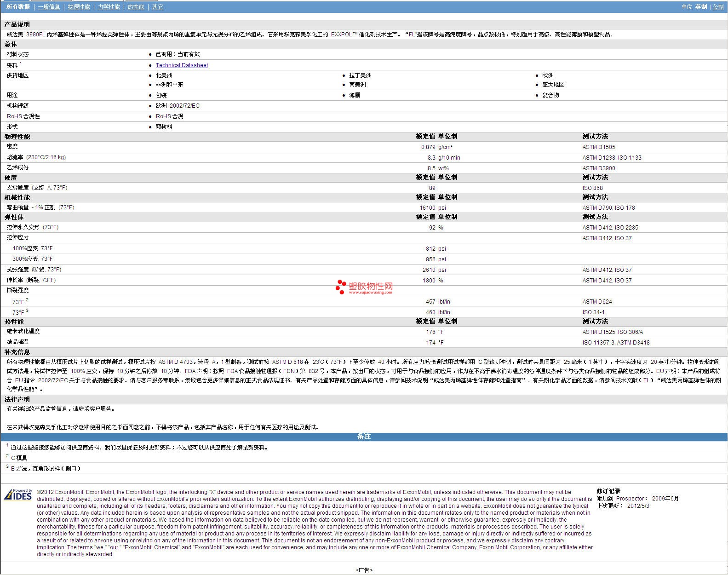Click the 法律声明 section header

coord(17,399)
